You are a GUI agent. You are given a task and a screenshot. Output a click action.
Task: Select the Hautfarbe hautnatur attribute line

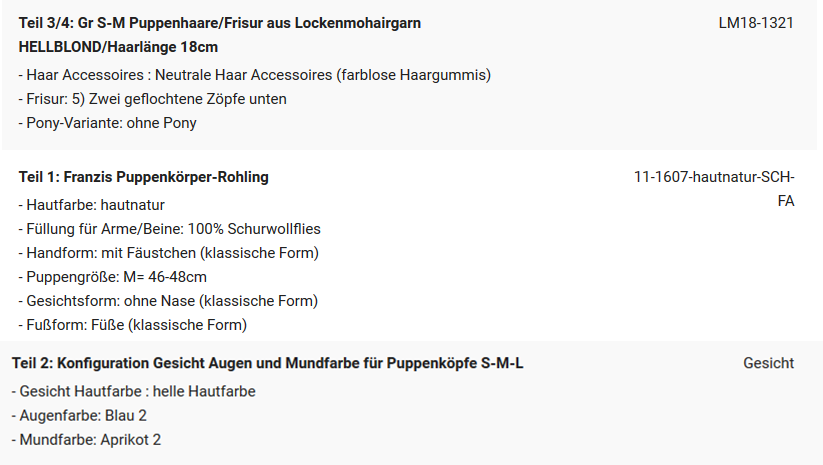[92, 205]
